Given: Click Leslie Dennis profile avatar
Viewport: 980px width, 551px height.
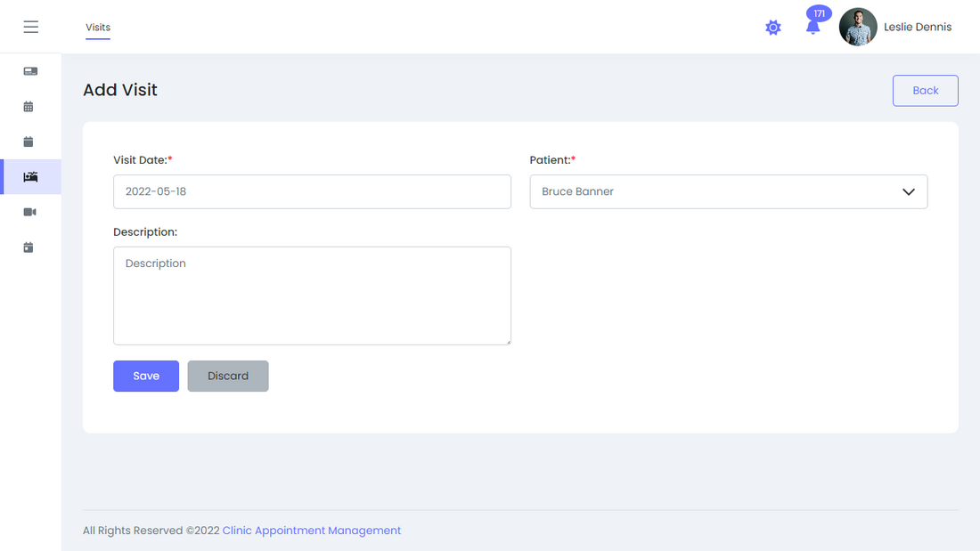Looking at the screenshot, I should click(x=858, y=27).
